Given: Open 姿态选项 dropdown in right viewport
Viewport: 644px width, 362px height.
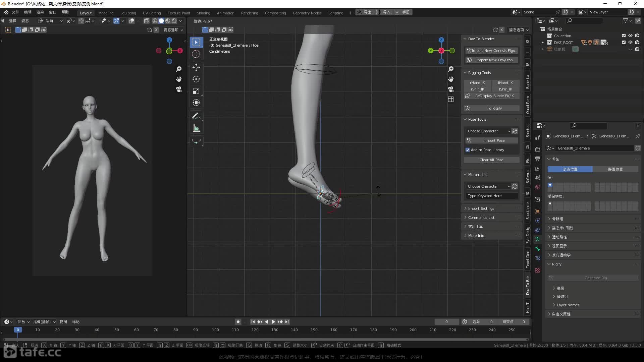Looking at the screenshot, I should tap(519, 30).
